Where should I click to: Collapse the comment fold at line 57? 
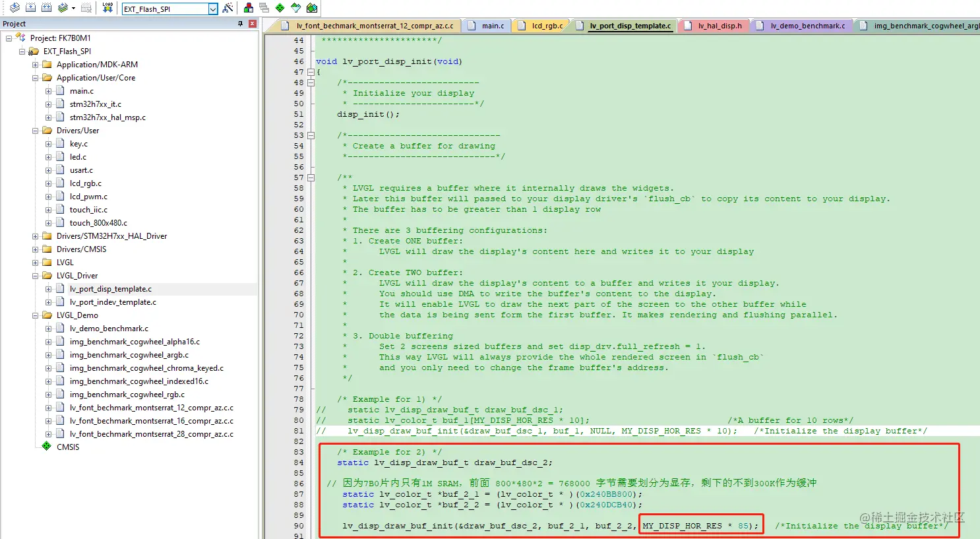click(311, 177)
